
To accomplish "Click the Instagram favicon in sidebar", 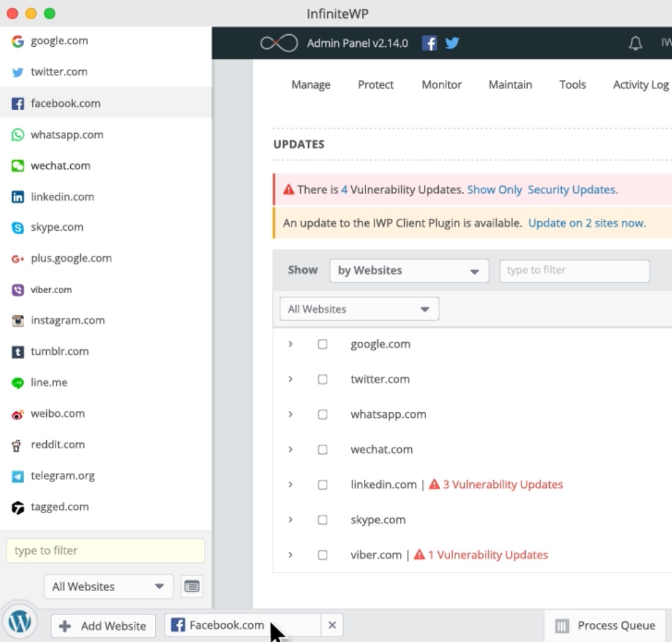I will pos(17,321).
